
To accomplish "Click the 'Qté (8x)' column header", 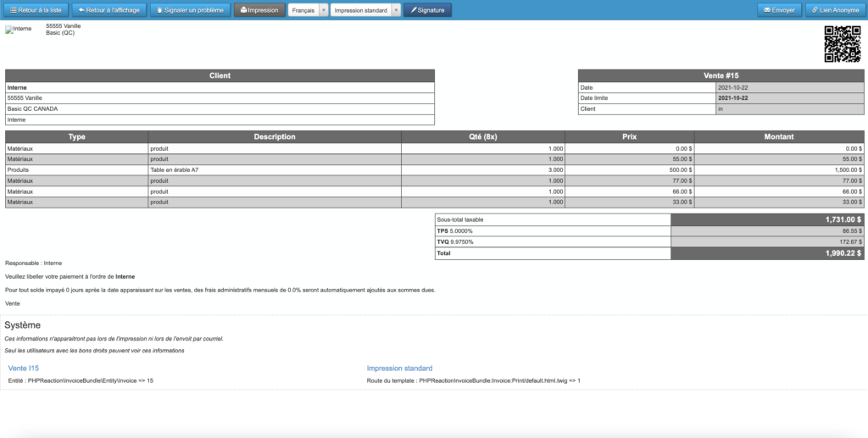I will click(482, 136).
